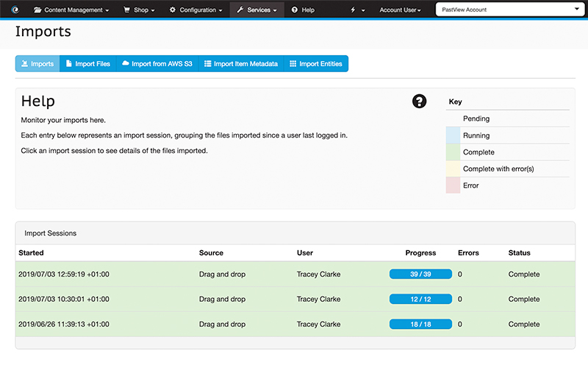Click the Complete green color swatch
588x368 pixels.
(453, 152)
